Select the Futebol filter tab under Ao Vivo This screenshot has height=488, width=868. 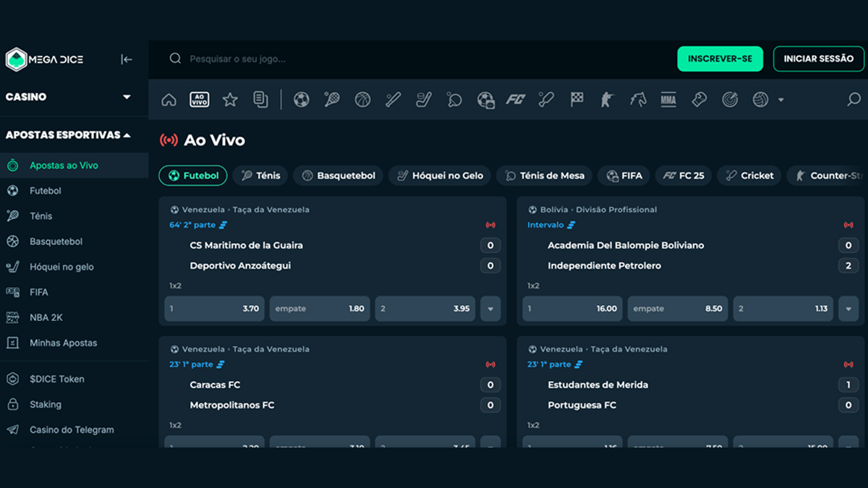[193, 176]
